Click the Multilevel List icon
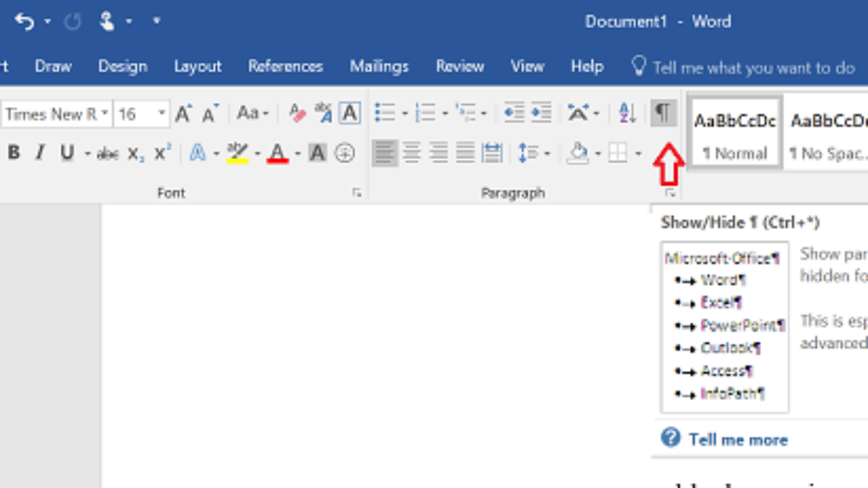 click(467, 113)
